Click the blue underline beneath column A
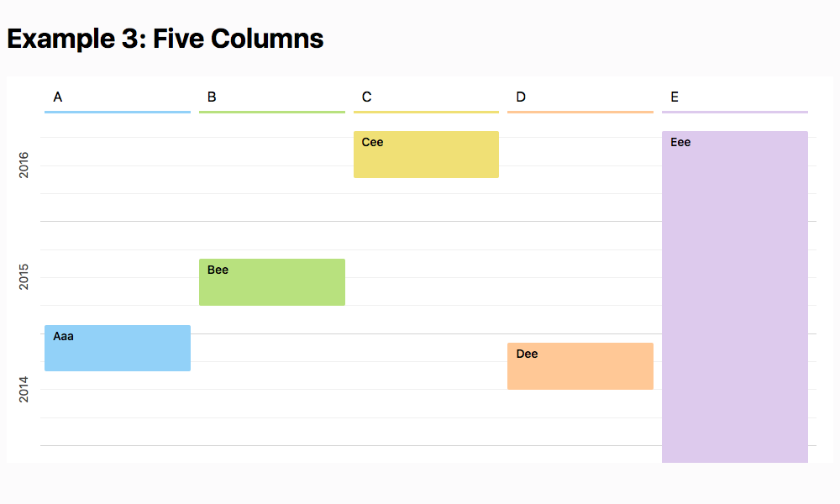Screen dimensions: 840x504 [x=118, y=112]
